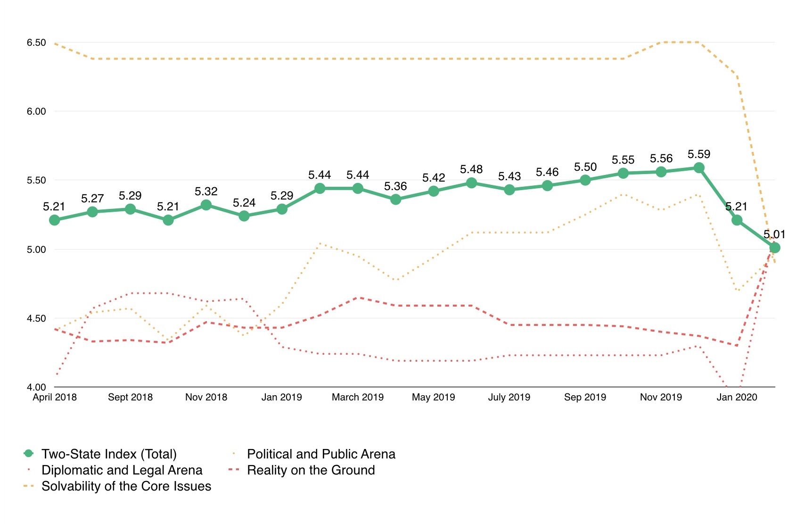Click the Diplomatic and Legal Arena legend entry

tap(113, 470)
